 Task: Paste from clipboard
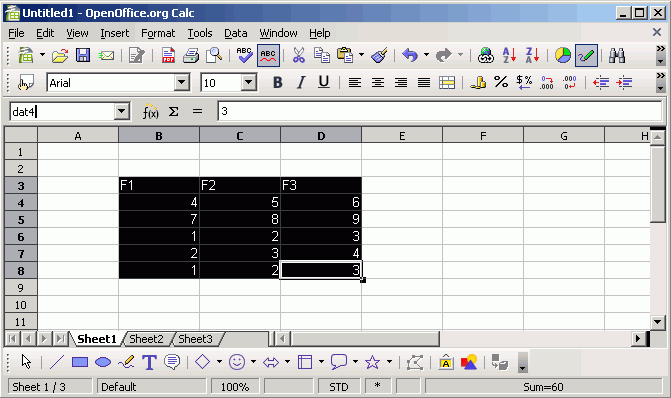click(x=345, y=56)
